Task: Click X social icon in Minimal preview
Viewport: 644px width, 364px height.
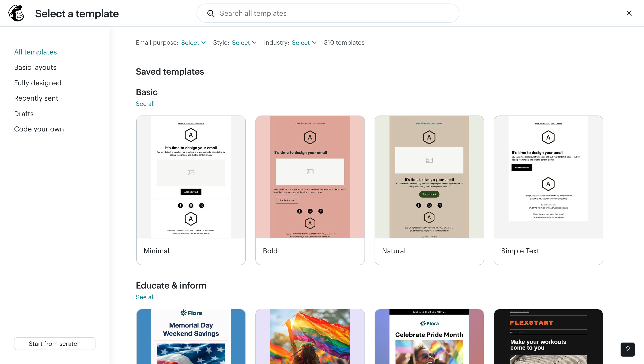Action: (x=202, y=205)
